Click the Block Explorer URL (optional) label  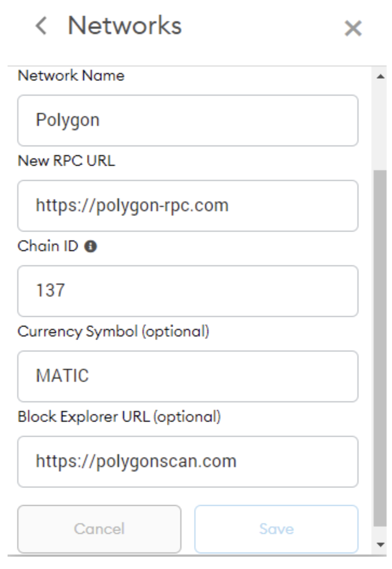pos(119,417)
